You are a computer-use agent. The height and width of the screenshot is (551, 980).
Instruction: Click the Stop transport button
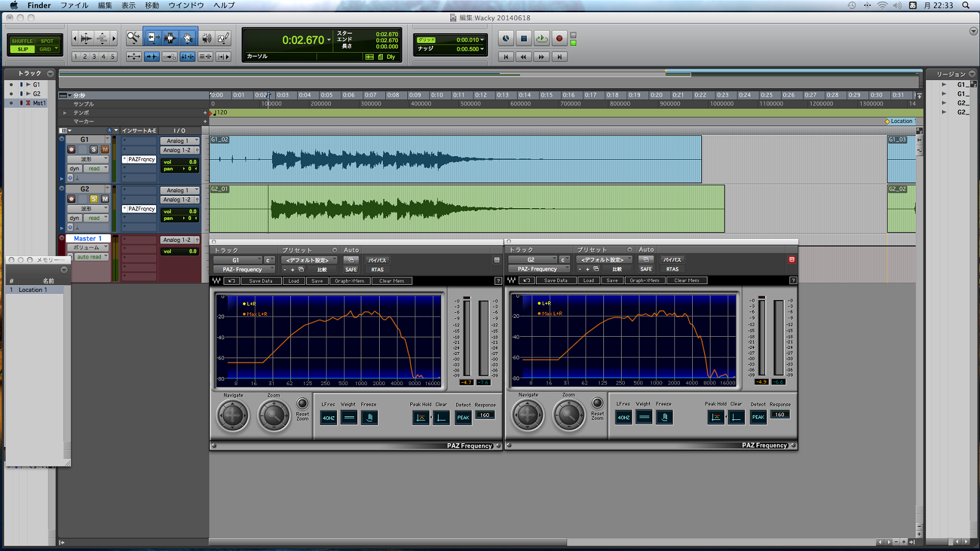(x=524, y=39)
